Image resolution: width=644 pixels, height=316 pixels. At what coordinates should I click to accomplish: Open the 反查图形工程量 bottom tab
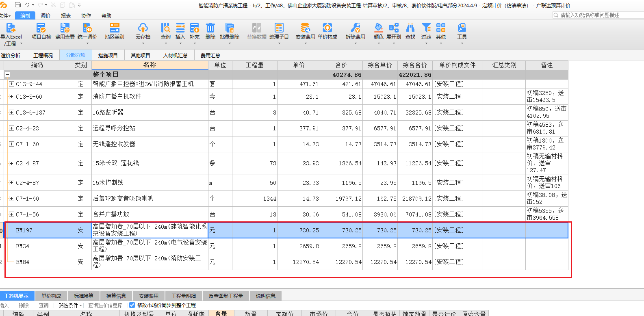226,296
